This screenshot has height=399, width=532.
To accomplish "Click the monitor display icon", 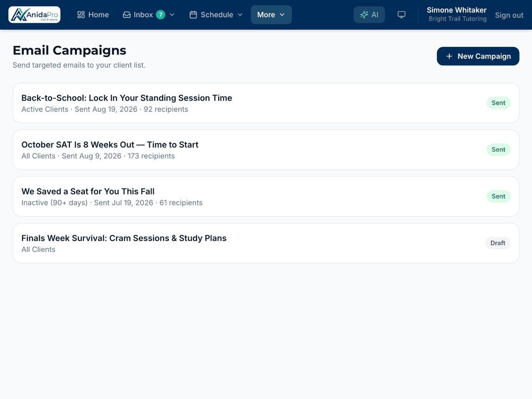I will click(401, 14).
